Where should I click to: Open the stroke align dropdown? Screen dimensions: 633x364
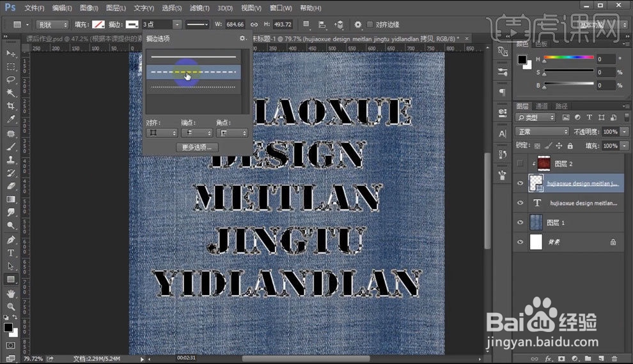tap(162, 133)
